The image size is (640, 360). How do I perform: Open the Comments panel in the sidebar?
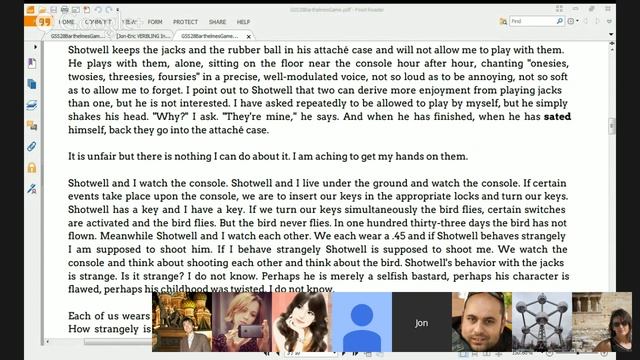pos(32,126)
